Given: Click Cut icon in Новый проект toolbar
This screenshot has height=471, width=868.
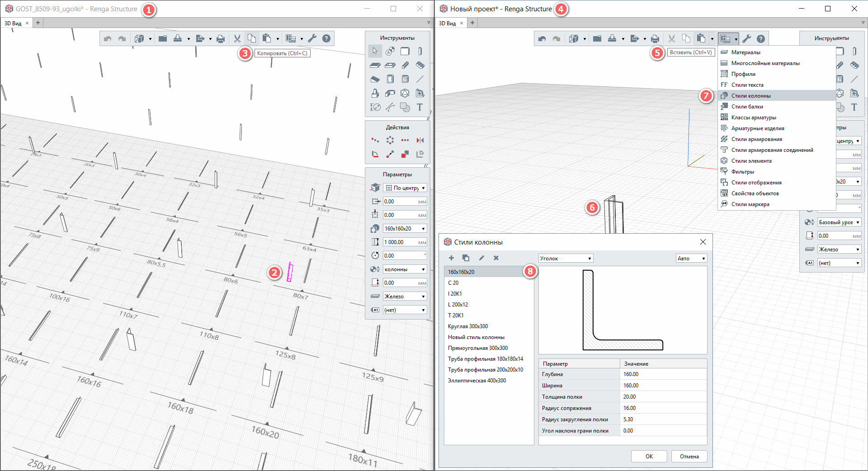Looking at the screenshot, I should click(672, 39).
